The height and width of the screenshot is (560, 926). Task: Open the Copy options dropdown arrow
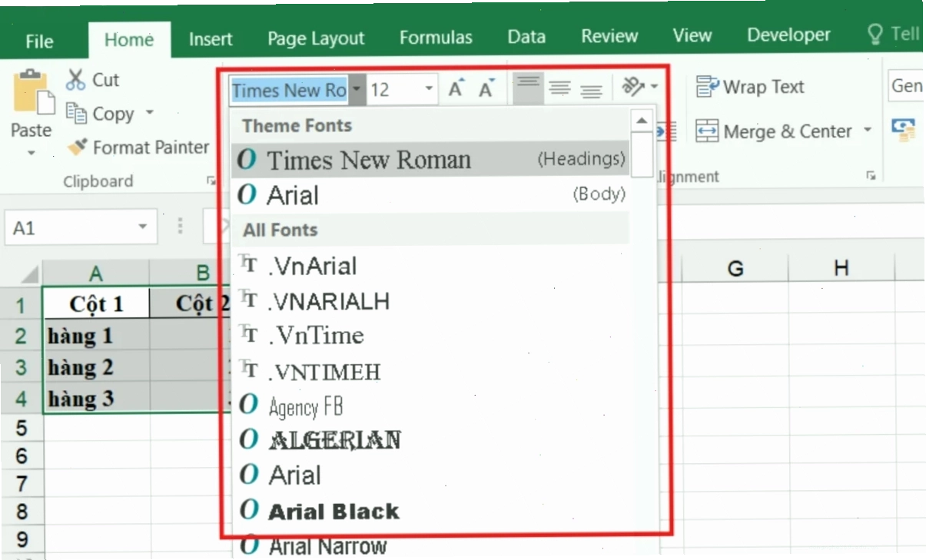[x=149, y=113]
